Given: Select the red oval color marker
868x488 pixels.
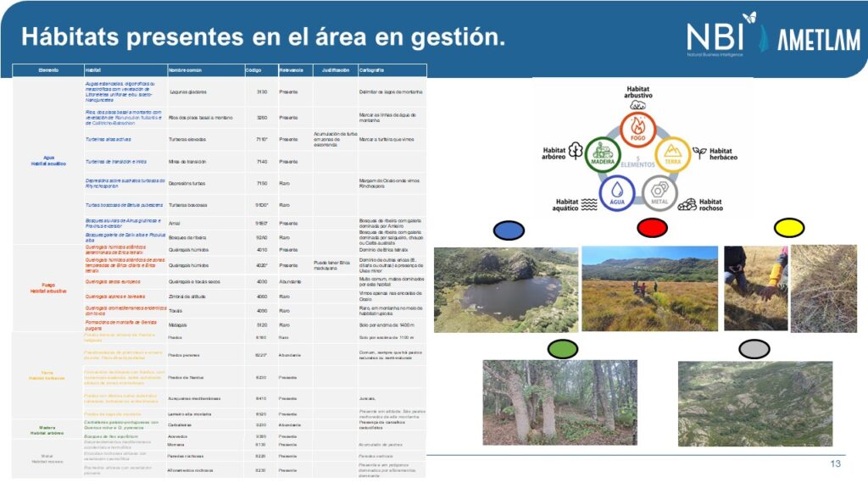Looking at the screenshot, I should click(652, 228).
